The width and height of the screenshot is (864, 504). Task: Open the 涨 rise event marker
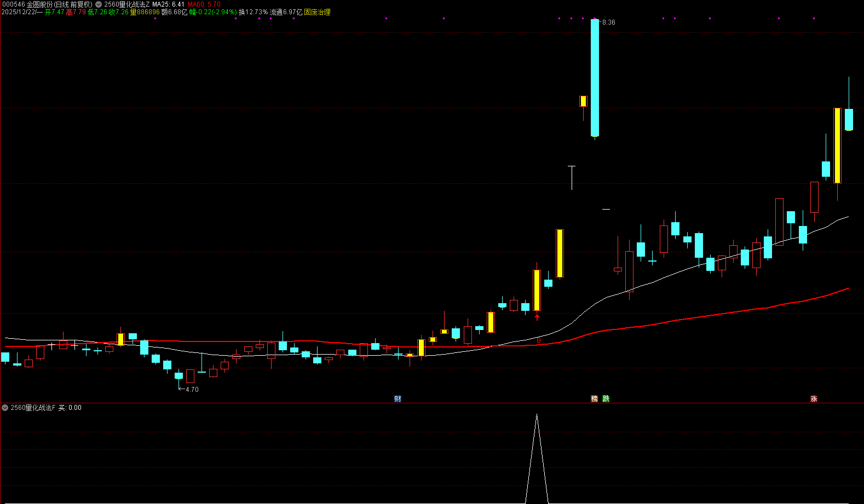814,399
